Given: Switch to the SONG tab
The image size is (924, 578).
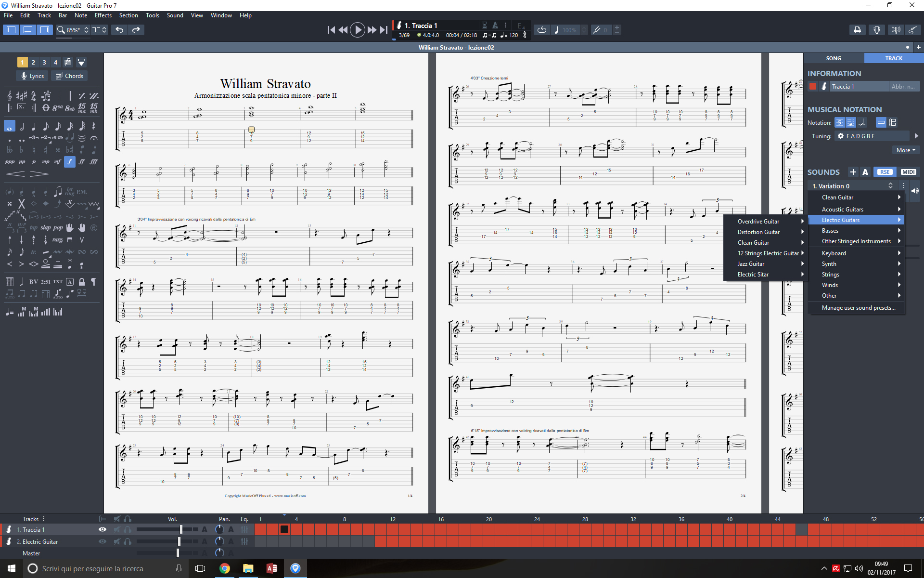Looking at the screenshot, I should pyautogui.click(x=834, y=58).
